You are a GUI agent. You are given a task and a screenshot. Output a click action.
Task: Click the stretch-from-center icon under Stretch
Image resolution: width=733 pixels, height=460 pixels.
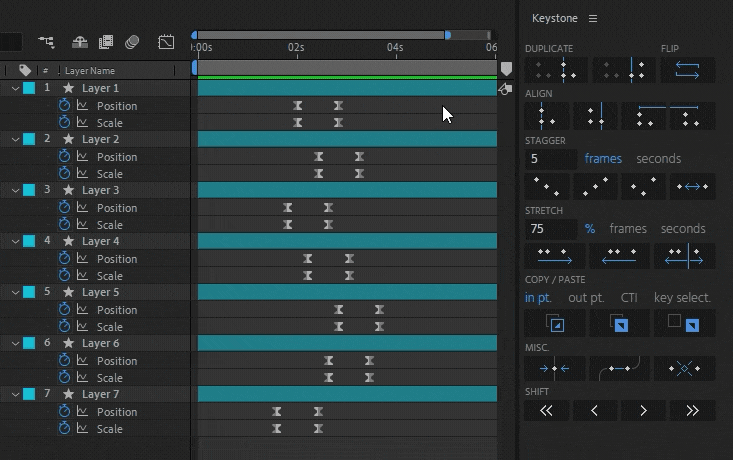point(684,256)
